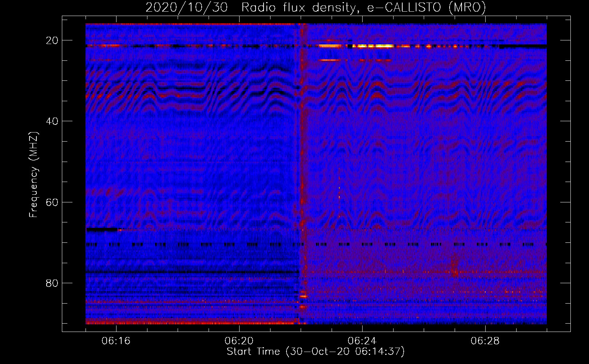Click the 06:16 time tick label

(116, 341)
